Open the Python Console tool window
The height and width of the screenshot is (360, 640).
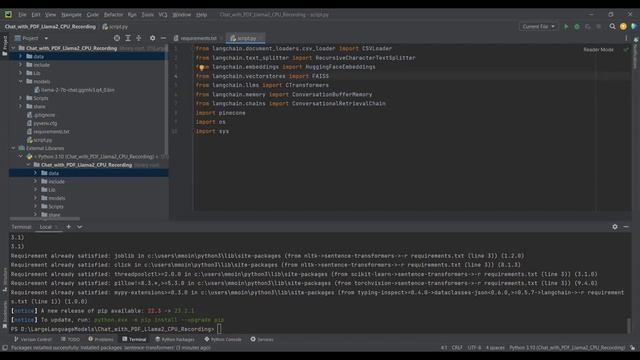coord(223,339)
